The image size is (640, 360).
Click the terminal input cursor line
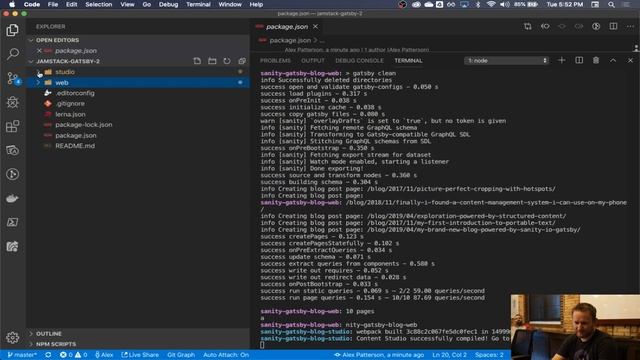coord(262,345)
